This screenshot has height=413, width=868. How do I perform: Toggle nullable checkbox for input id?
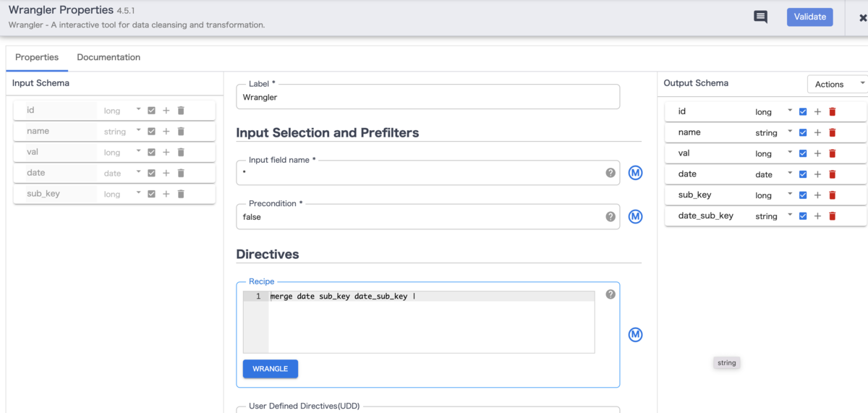(x=151, y=111)
